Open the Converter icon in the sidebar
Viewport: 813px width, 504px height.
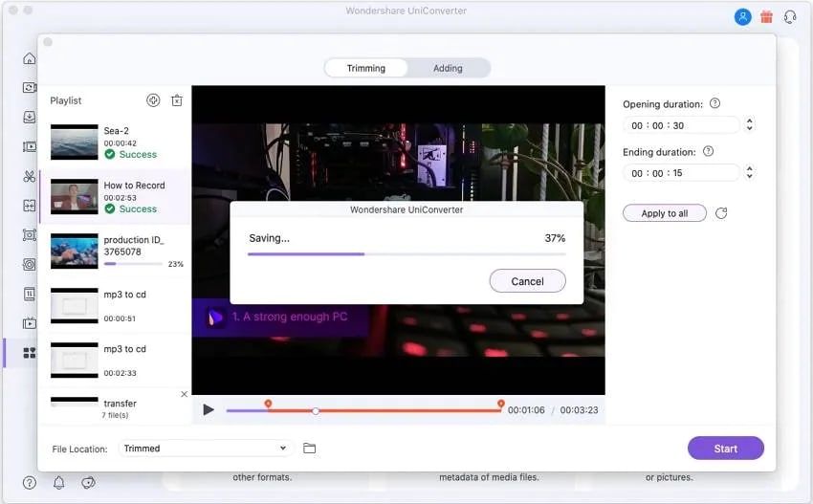(30, 88)
